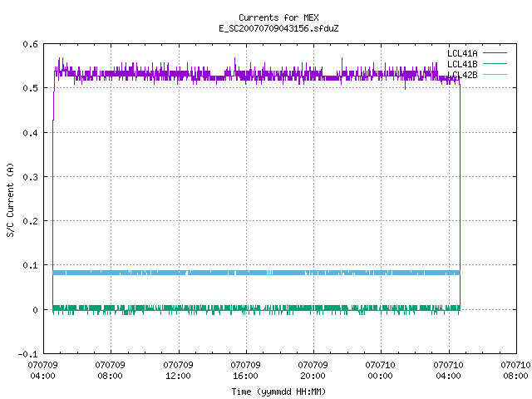Screen dimensions: 532x399
Task: Click the blue LCL42B legend line sample
Action: [495, 74]
